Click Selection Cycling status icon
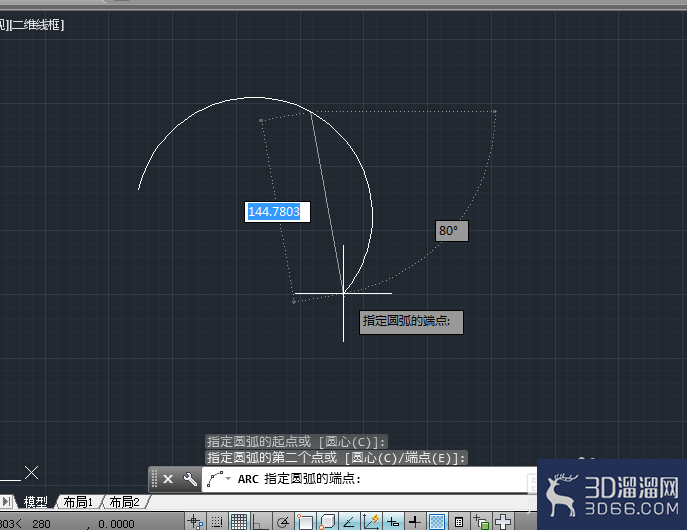 tap(481, 522)
